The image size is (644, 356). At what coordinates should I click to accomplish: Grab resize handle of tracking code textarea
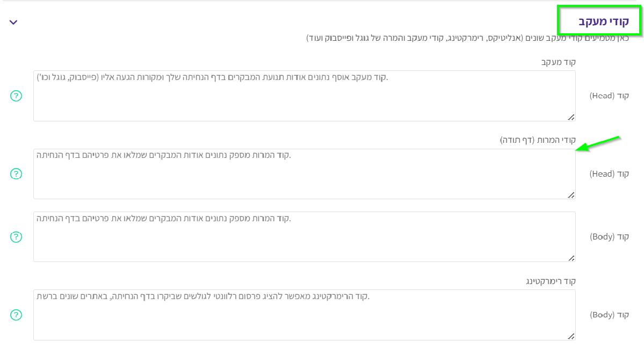coord(571,117)
